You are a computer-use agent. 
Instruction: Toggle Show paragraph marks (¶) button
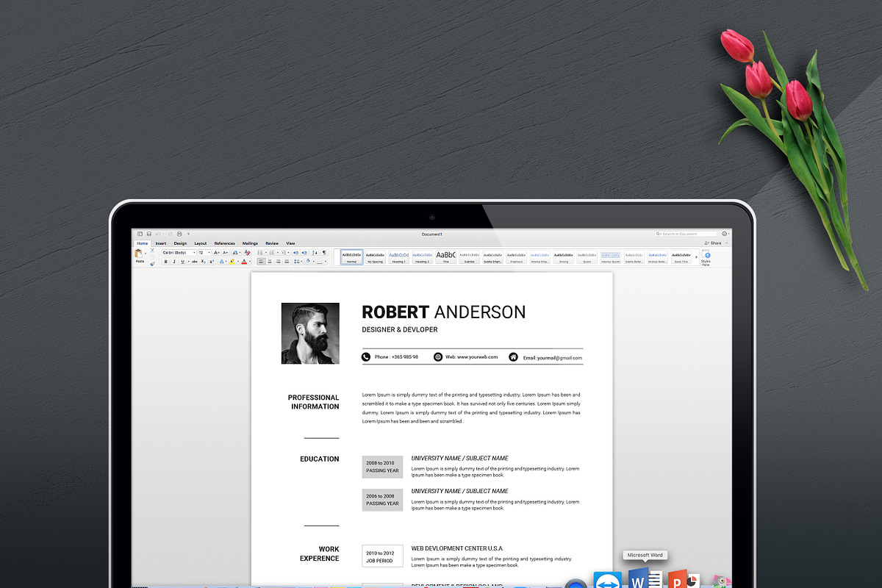point(324,252)
